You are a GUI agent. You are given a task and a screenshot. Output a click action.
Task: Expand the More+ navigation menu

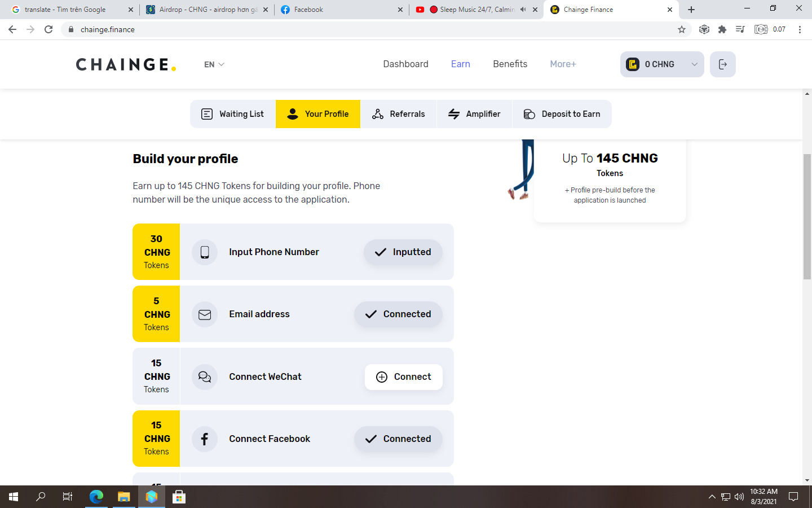click(x=563, y=64)
